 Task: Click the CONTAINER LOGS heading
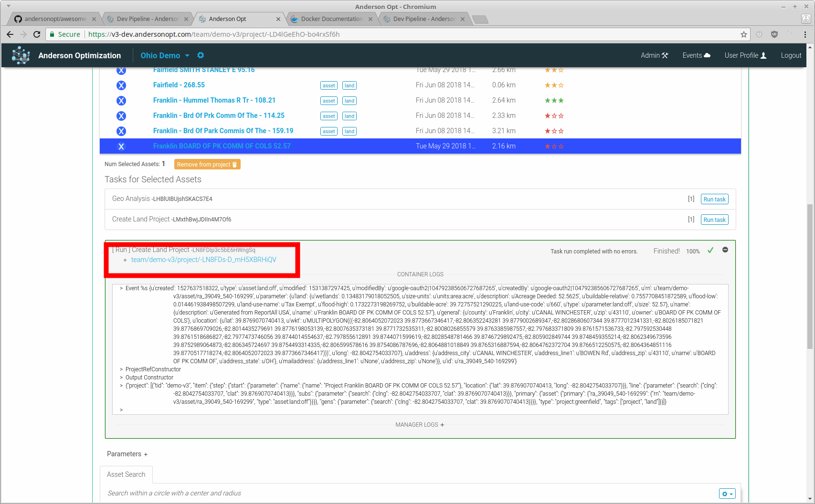(420, 274)
